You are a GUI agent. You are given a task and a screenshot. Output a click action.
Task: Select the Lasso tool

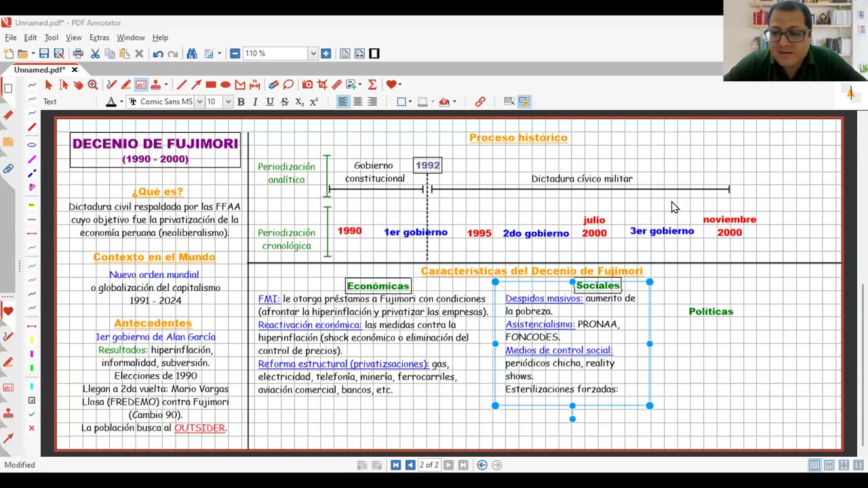click(x=288, y=85)
